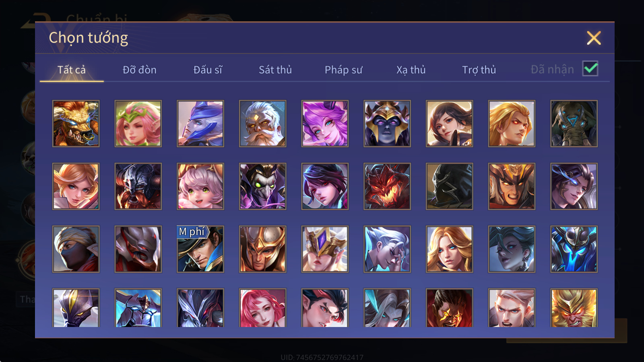Image resolution: width=644 pixels, height=362 pixels.
Task: Choose the pink-haired hero with green leaf crown
Action: [138, 123]
